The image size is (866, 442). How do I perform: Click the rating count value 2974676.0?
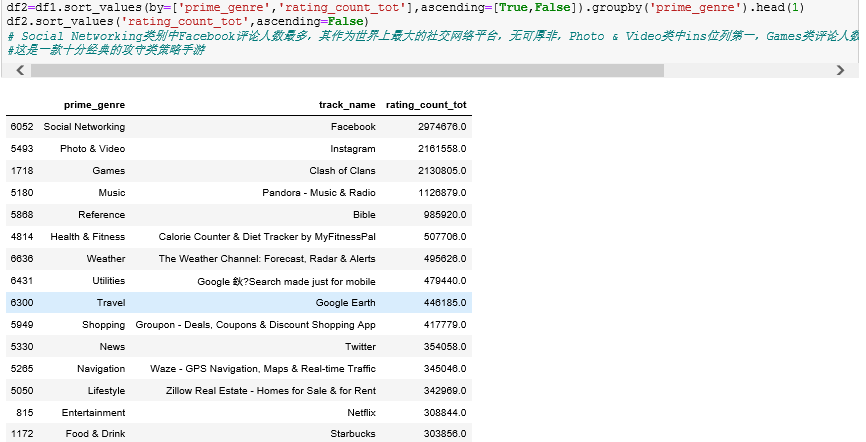click(442, 127)
